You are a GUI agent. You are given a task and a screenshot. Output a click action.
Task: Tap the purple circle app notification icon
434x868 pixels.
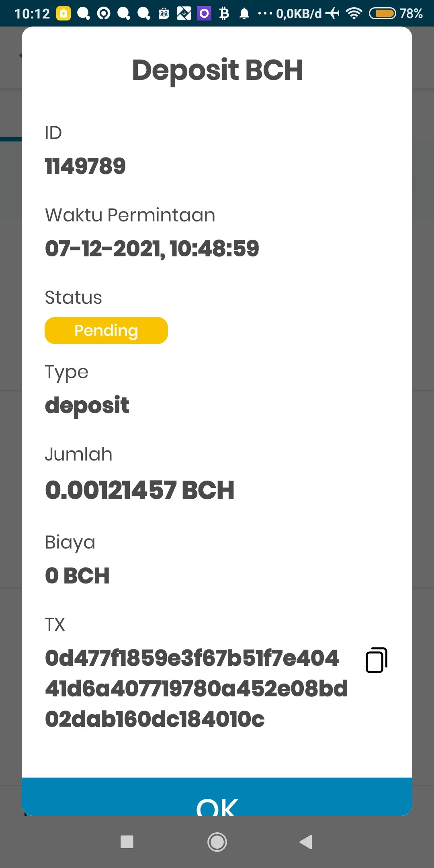point(204,14)
